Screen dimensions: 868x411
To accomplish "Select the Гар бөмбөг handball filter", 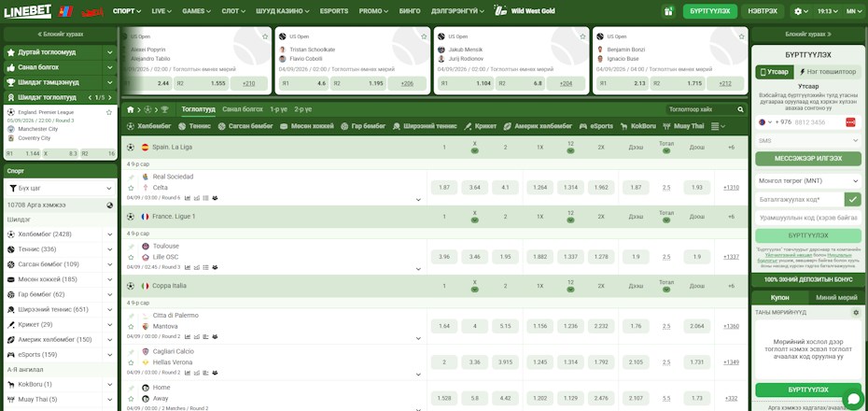I will coord(363,126).
